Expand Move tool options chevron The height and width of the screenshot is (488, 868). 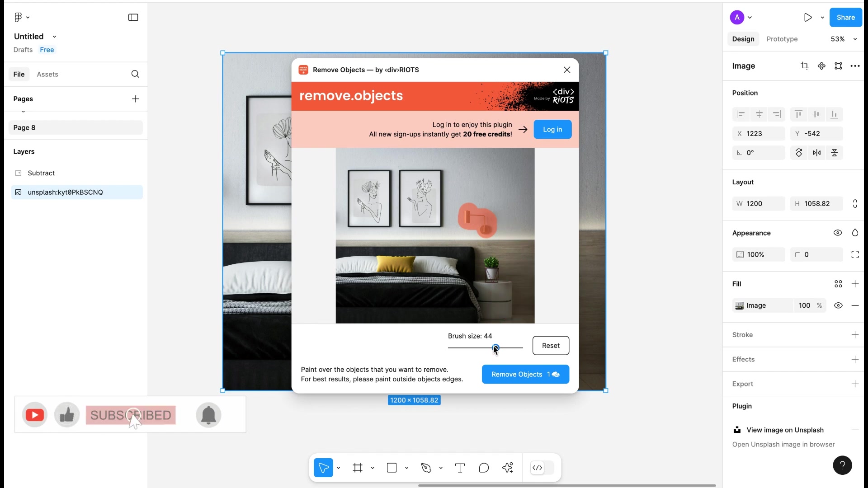pyautogui.click(x=338, y=468)
